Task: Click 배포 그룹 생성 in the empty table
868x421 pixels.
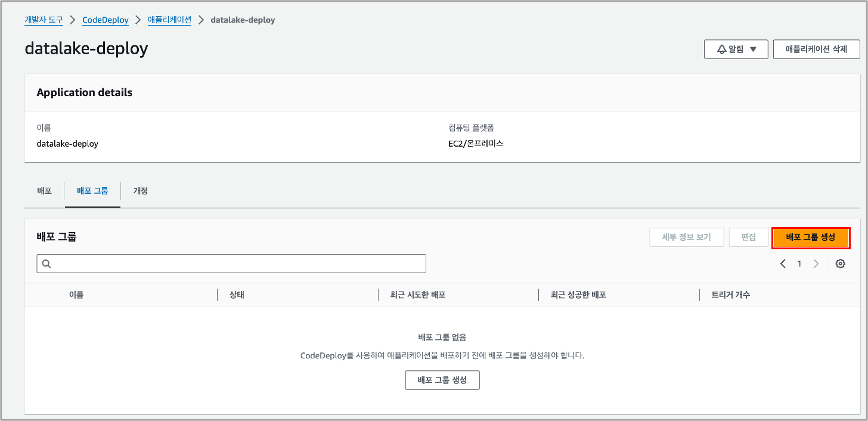Action: tap(442, 380)
